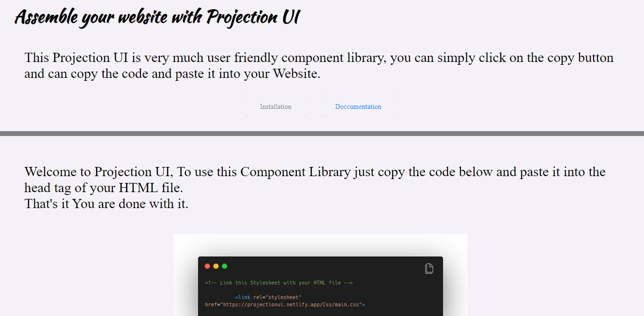Image resolution: width=644 pixels, height=316 pixels.
Task: Switch to the Installation tab
Action: [276, 106]
